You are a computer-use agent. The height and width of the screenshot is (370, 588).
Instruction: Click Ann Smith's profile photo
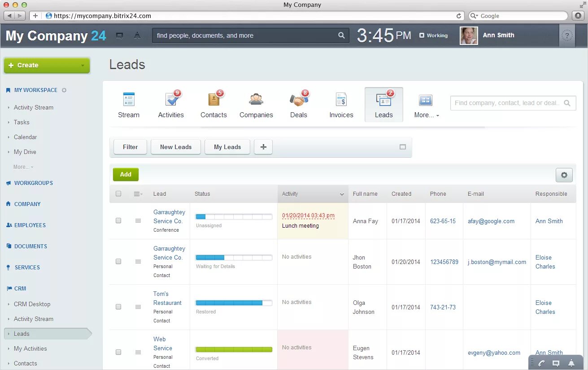(469, 36)
